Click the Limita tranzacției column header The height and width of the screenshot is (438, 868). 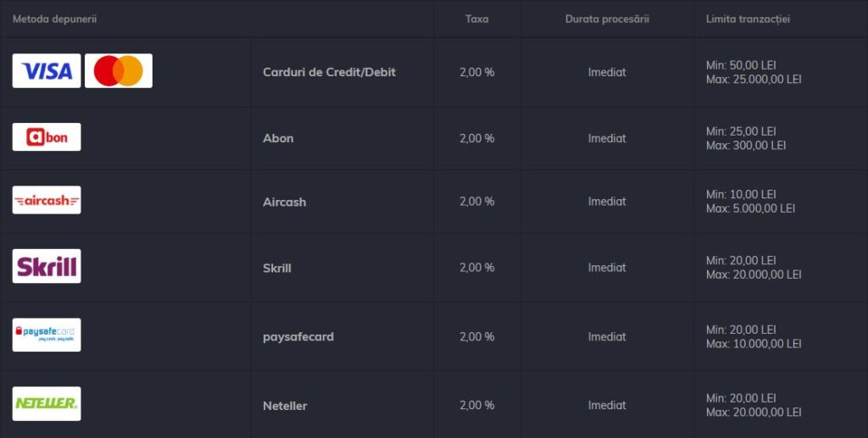[x=748, y=19]
